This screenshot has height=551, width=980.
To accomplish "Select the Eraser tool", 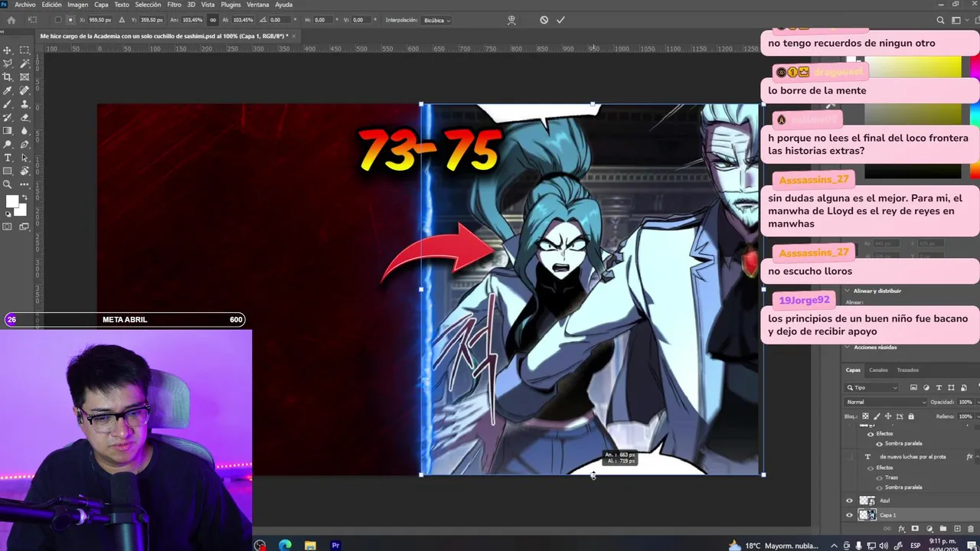I will 24,117.
